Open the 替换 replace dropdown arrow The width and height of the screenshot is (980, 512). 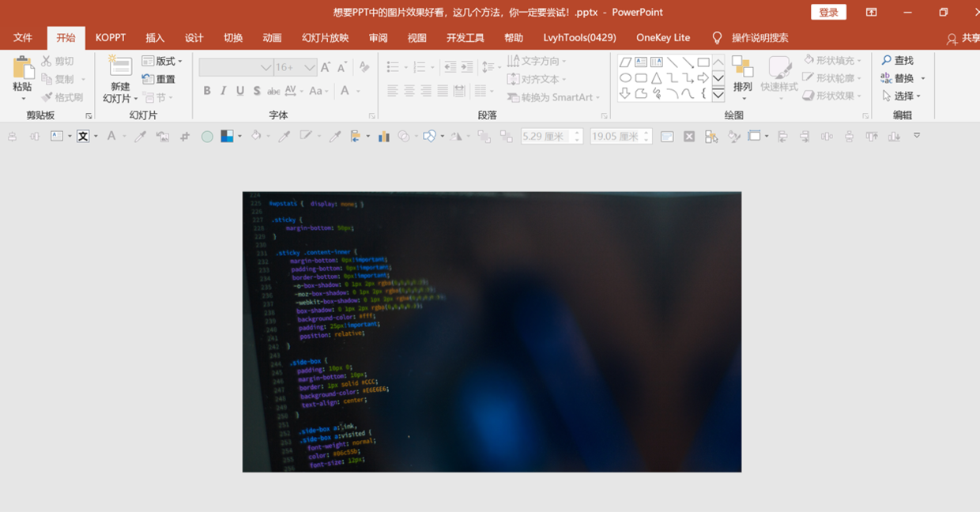click(923, 78)
